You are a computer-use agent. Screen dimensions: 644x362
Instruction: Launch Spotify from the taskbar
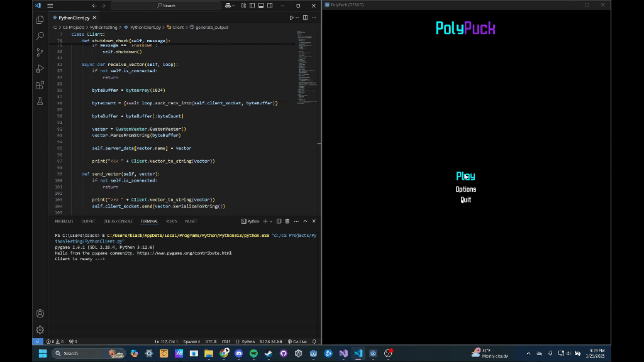click(253, 353)
